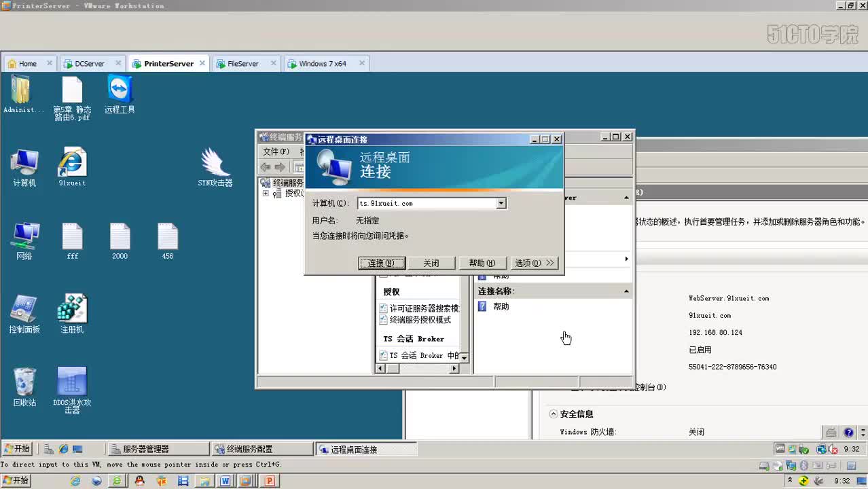The height and width of the screenshot is (489, 868).
Task: Click the back arrow in 终端服务配置 toolbar
Action: [x=266, y=167]
